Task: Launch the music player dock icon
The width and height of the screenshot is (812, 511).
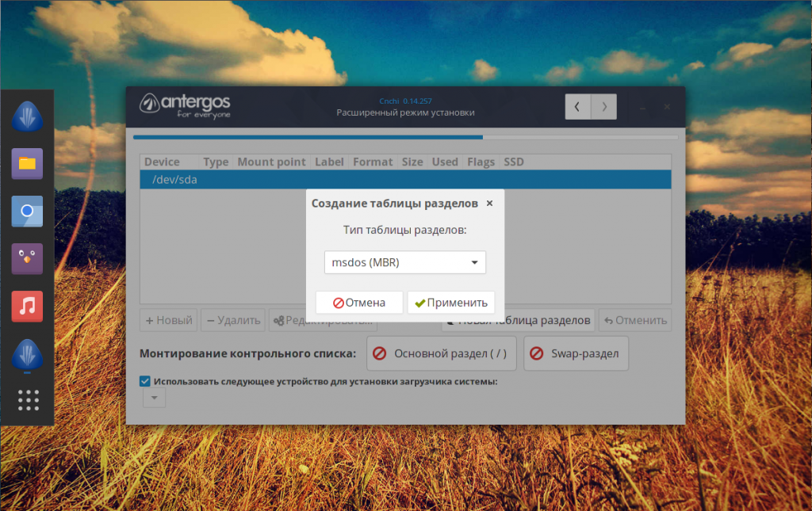Action: [x=28, y=306]
